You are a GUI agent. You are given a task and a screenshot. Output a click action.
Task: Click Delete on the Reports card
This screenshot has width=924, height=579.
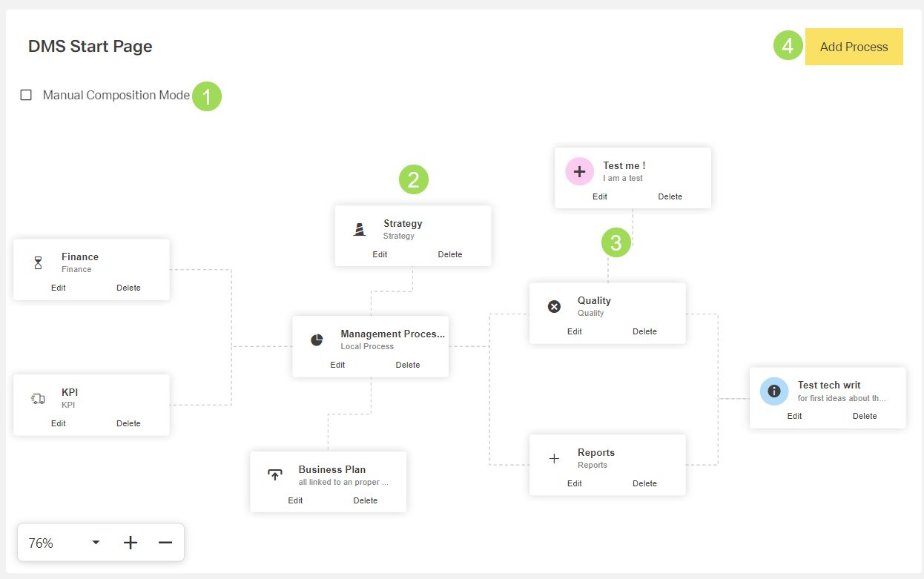click(644, 483)
